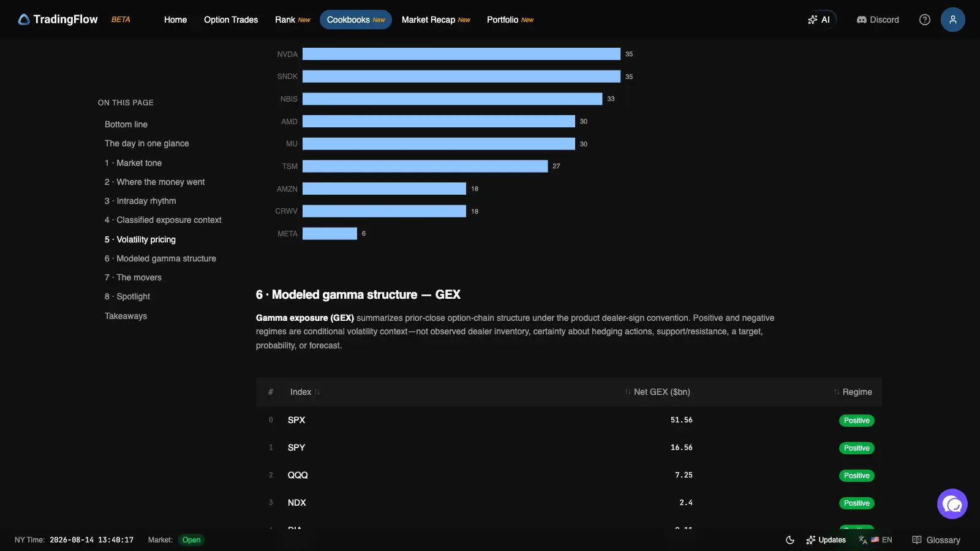Click the TradingFlow logo icon
Viewport: 980px width, 551px height.
tap(24, 20)
